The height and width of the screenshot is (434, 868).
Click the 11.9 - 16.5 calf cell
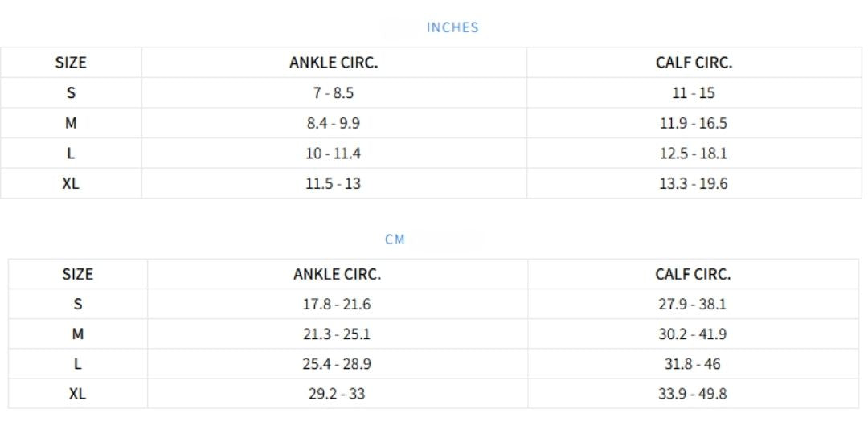(x=694, y=123)
